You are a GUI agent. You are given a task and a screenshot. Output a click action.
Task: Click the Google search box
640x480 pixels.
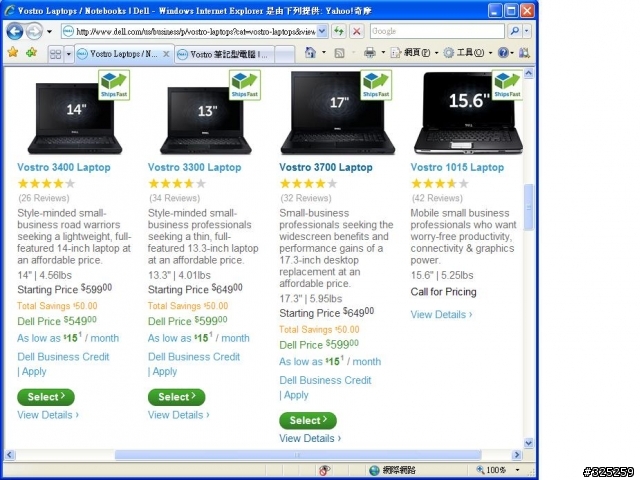click(x=437, y=31)
